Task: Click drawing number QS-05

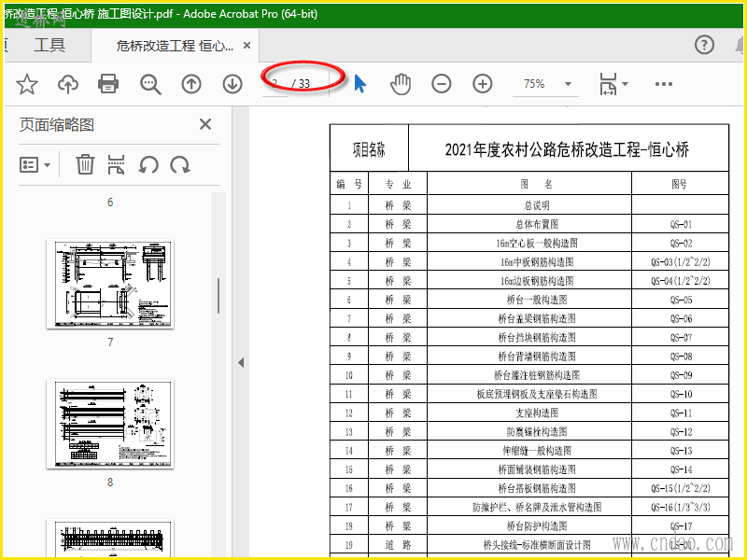Action: click(x=682, y=300)
